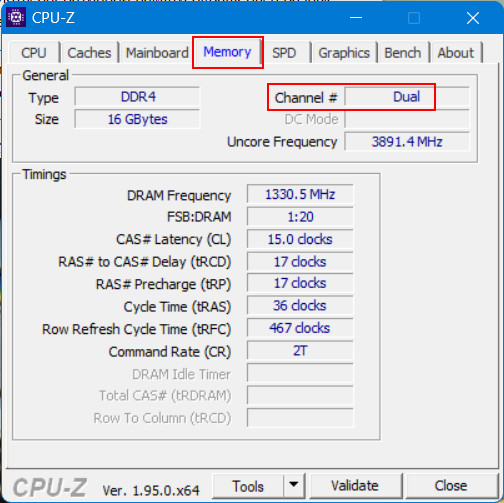504x503 pixels.
Task: Open the SPD tab
Action: (284, 53)
